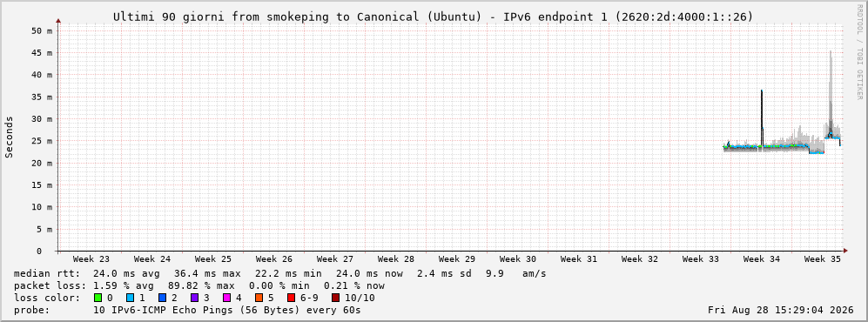Click the Week 29 axis label

pos(457,259)
